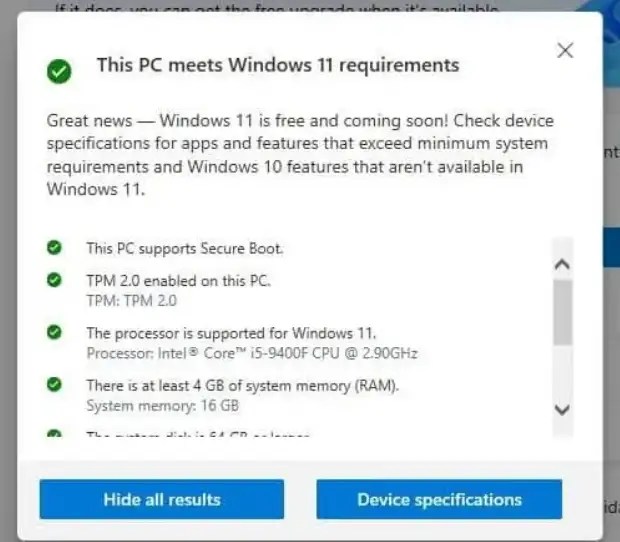This screenshot has width=620, height=542.
Task: Click the Secure Boot green check icon
Action: click(x=54, y=247)
